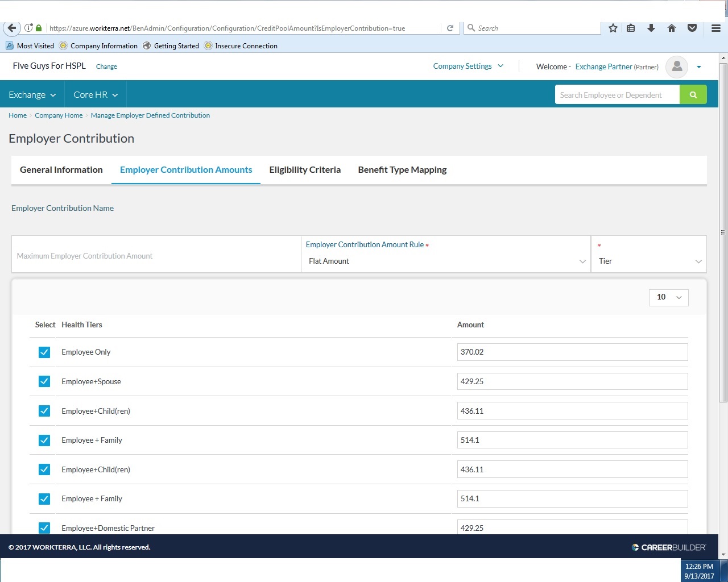Screen dimensions: 728x582
Task: Click Maximum Employer Contribution Amount field
Action: 156,256
